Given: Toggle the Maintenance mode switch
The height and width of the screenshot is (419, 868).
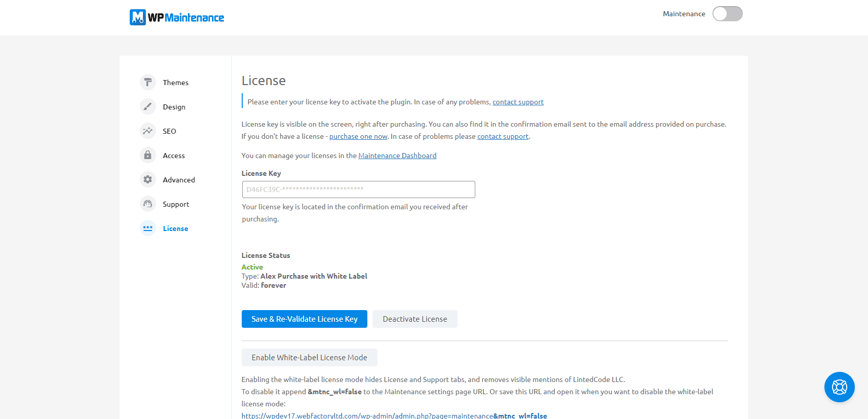Looking at the screenshot, I should (727, 14).
